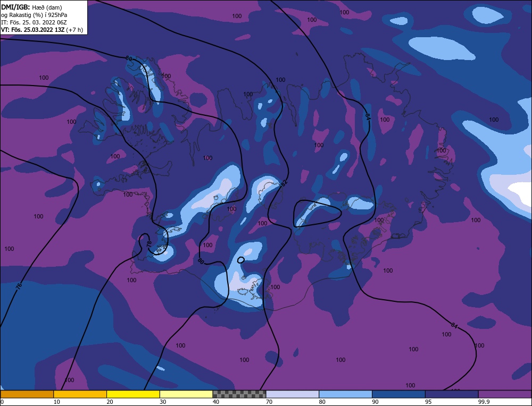The width and height of the screenshot is (532, 406).
Task: Click the bright yellow 20–30 legend swatch
Action: (133, 394)
